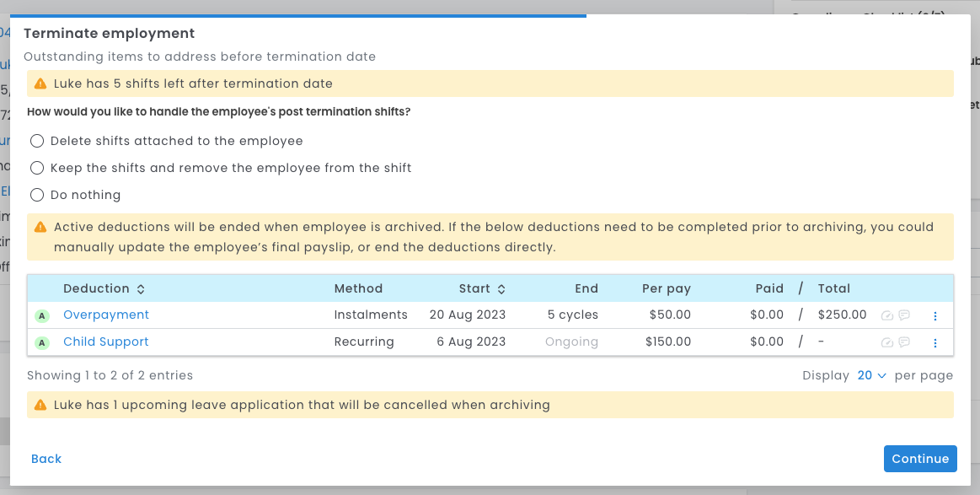Select the 'Do nothing' radio option
Viewport: 980px width, 495px height.
[x=37, y=195]
